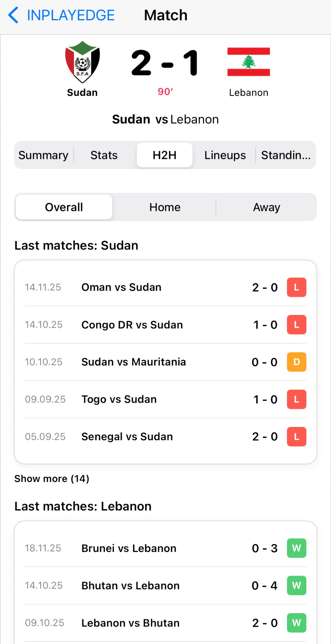Open the Lebanon vs Bhutan match row

[x=131, y=623]
